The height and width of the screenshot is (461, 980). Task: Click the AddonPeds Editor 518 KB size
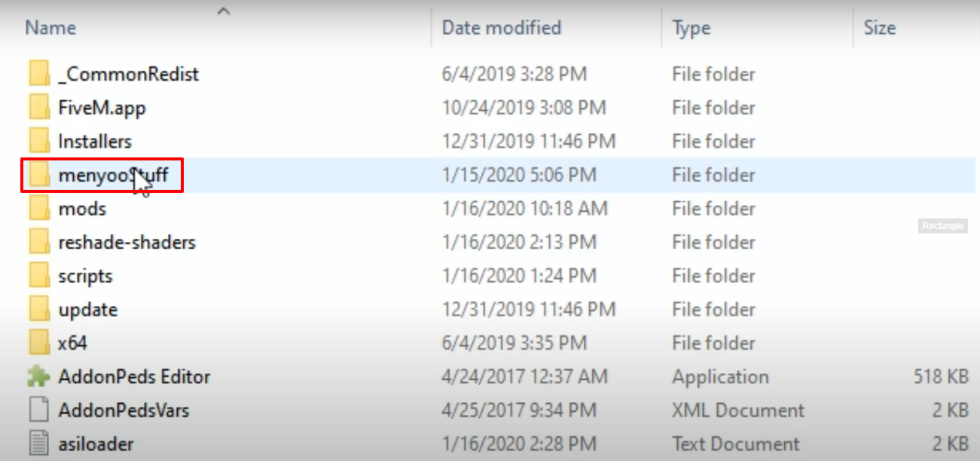point(941,377)
